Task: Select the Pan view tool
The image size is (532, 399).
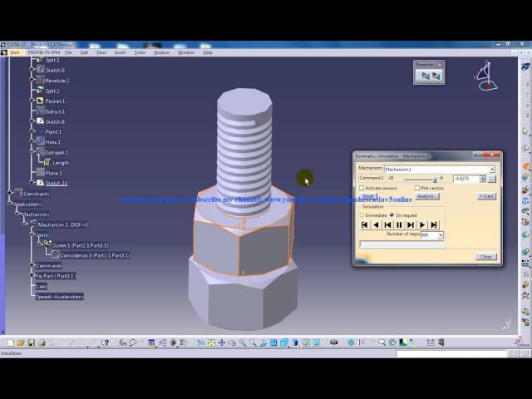Action: [x=222, y=342]
